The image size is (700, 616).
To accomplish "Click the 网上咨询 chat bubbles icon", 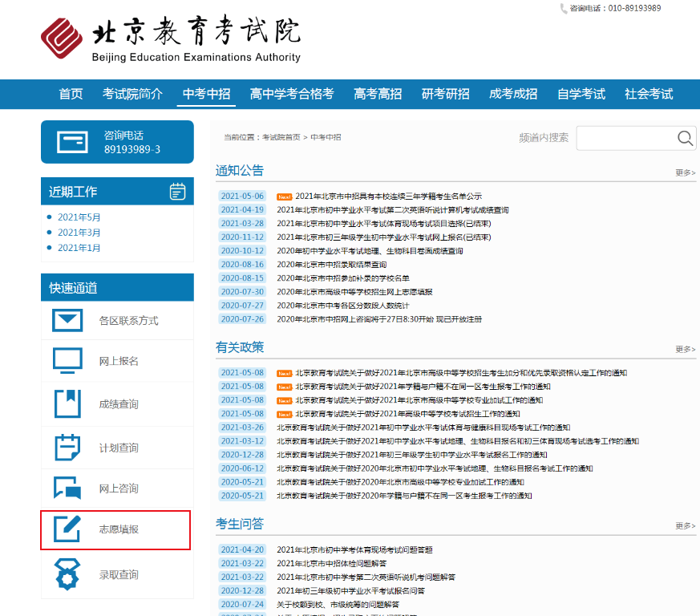I will (67, 488).
